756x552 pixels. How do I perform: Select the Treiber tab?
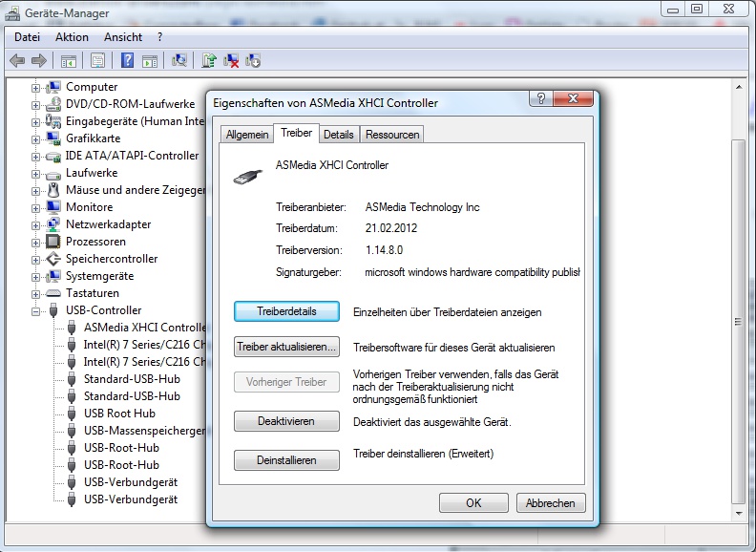point(296,133)
